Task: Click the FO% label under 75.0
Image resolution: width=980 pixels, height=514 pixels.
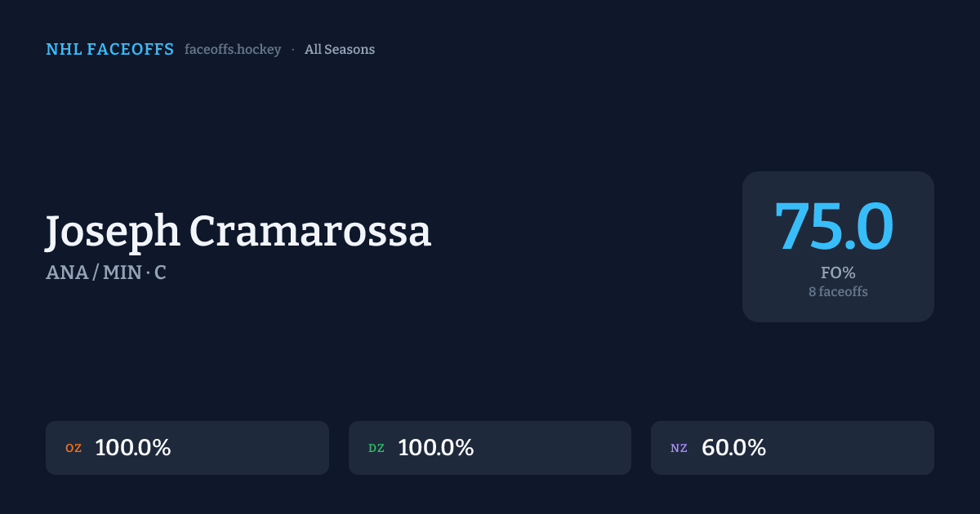Action: [838, 273]
